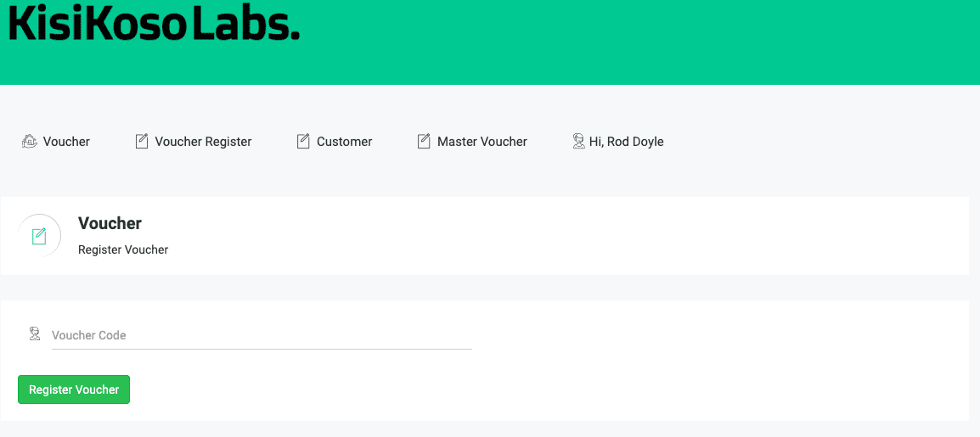This screenshot has height=437, width=980.
Task: Click the user avatar icon in navigation
Action: pos(578,141)
